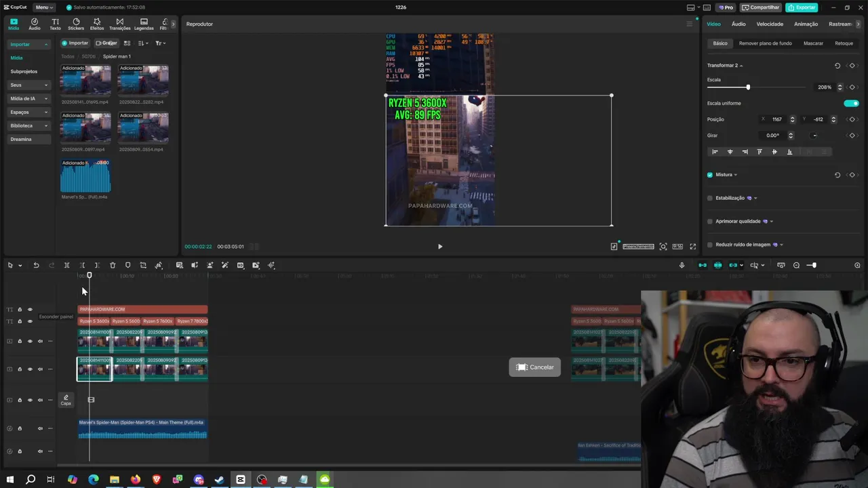Uncheck the Mistura checkbox

710,175
